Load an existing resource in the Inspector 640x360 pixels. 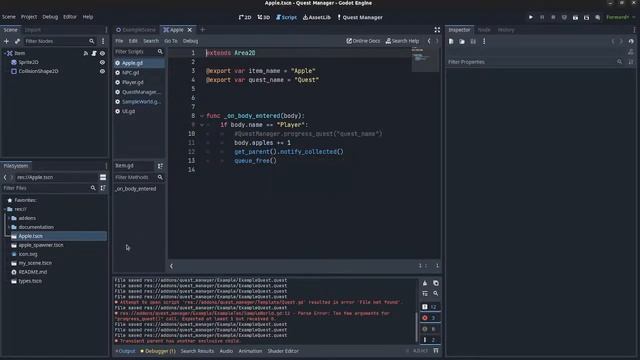[x=462, y=41]
